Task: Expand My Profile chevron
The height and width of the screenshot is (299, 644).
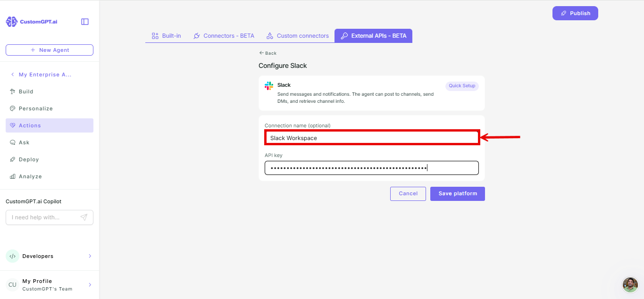Action: pos(90,284)
